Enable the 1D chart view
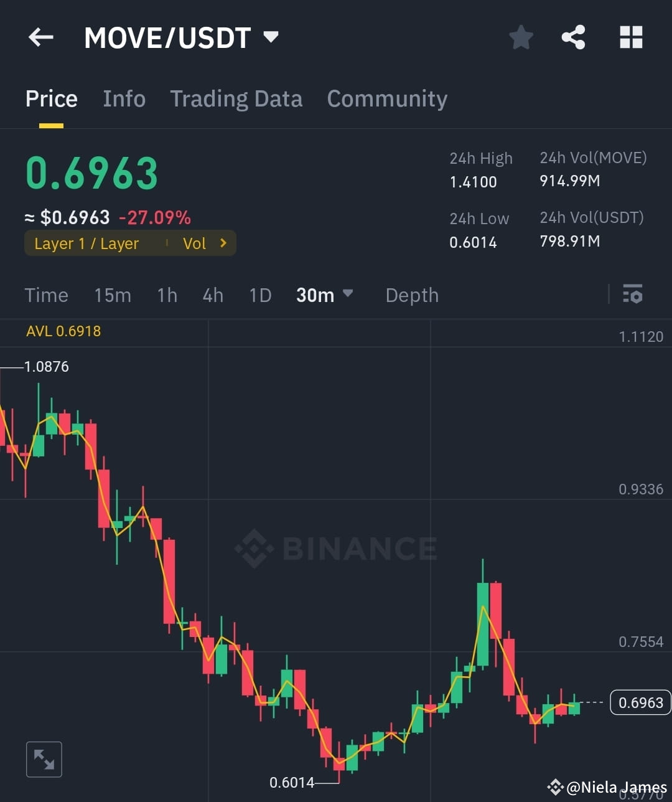Screen dimensions: 672x802 point(259,295)
